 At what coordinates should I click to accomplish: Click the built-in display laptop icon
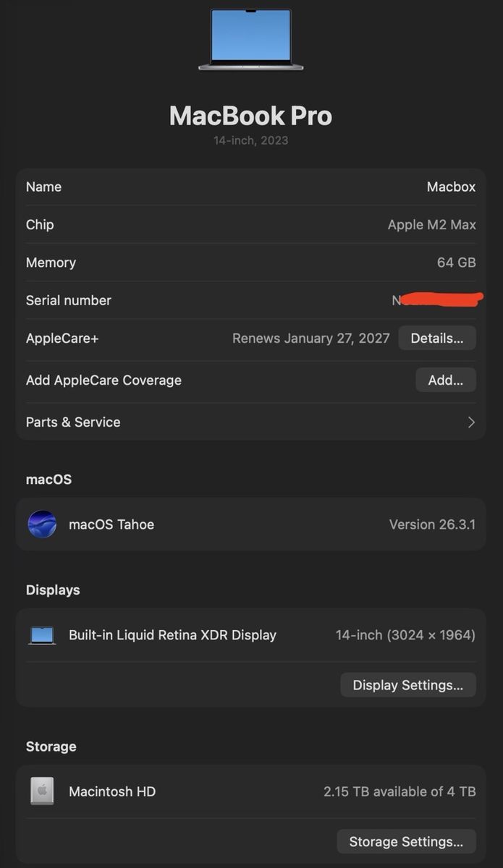pos(42,635)
